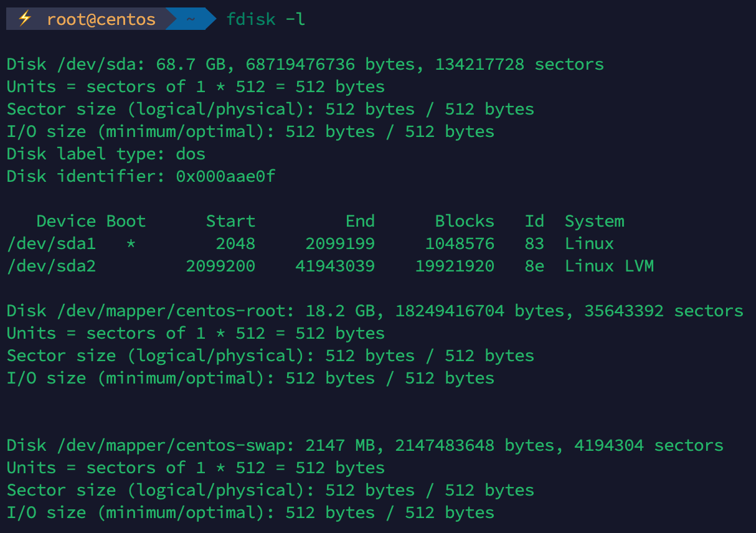Click the 8e partition Id value

point(534,266)
